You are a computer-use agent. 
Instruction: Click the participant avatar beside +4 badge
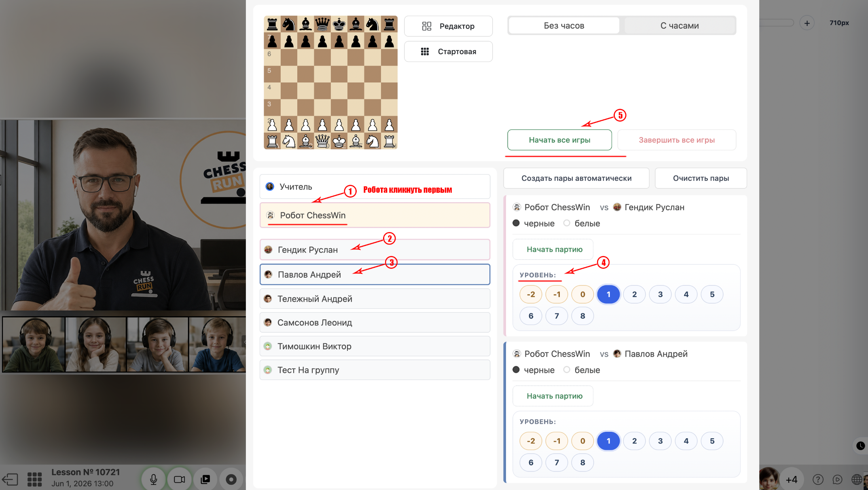[769, 479]
